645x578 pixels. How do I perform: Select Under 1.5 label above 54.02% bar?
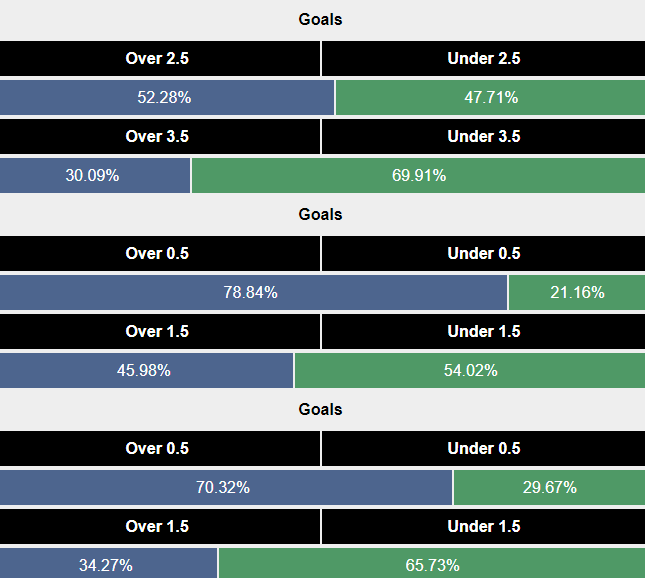(x=483, y=331)
